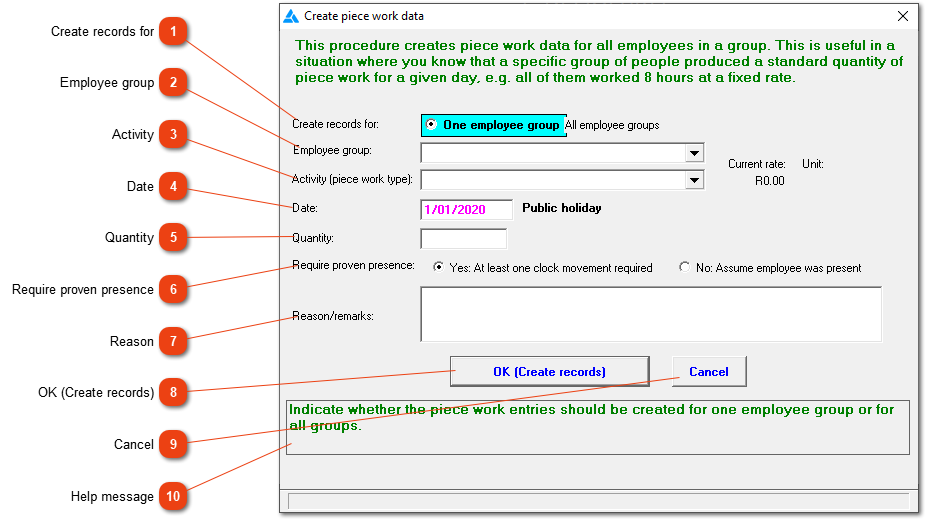This screenshot has height=521, width=927.
Task: Select the One employee group radio option
Action: click(x=493, y=125)
